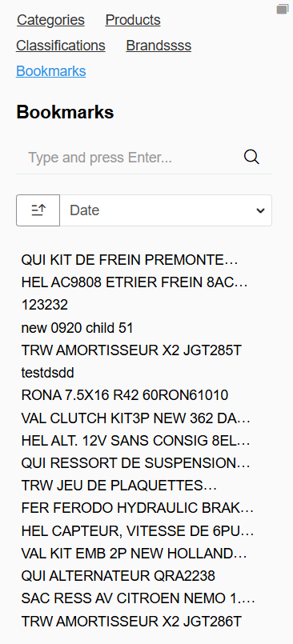
Task: Select TRW AMORTISSEUR X2 JGT286T bookmark
Action: [x=131, y=622]
